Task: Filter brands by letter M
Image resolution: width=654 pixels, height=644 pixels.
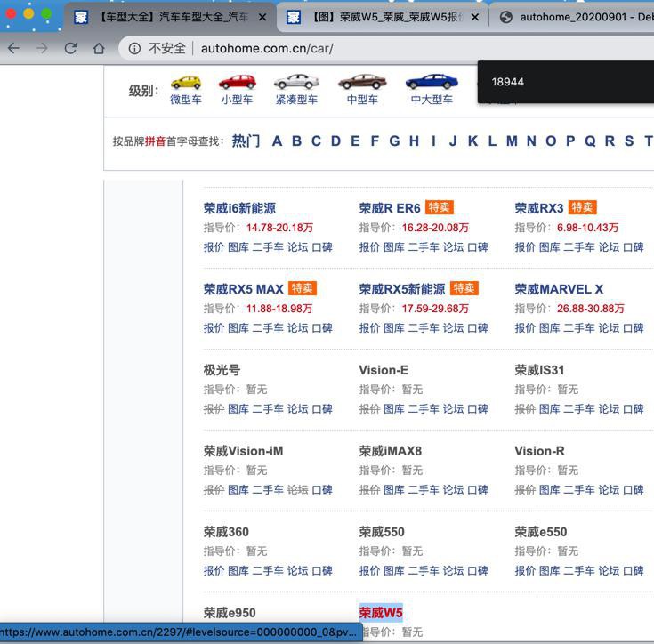Action: point(512,141)
